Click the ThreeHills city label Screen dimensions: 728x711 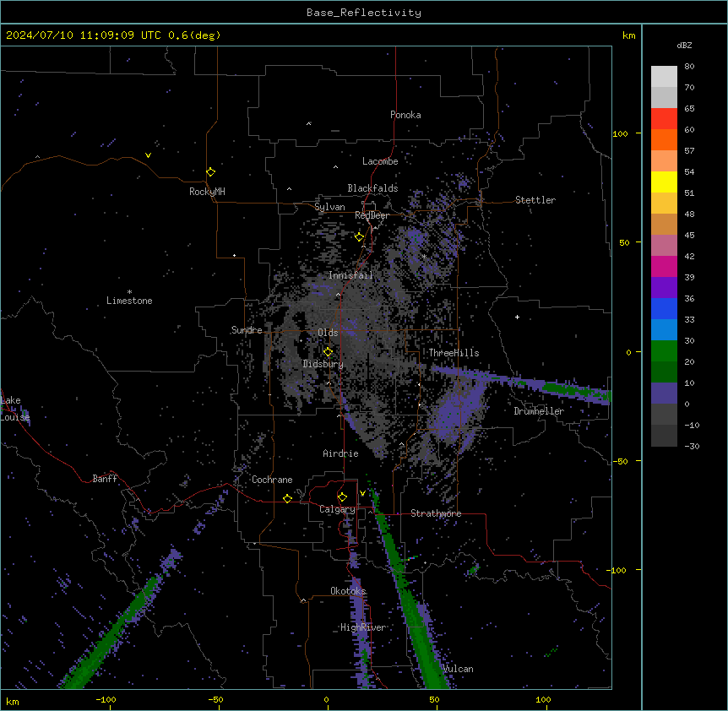click(x=454, y=353)
